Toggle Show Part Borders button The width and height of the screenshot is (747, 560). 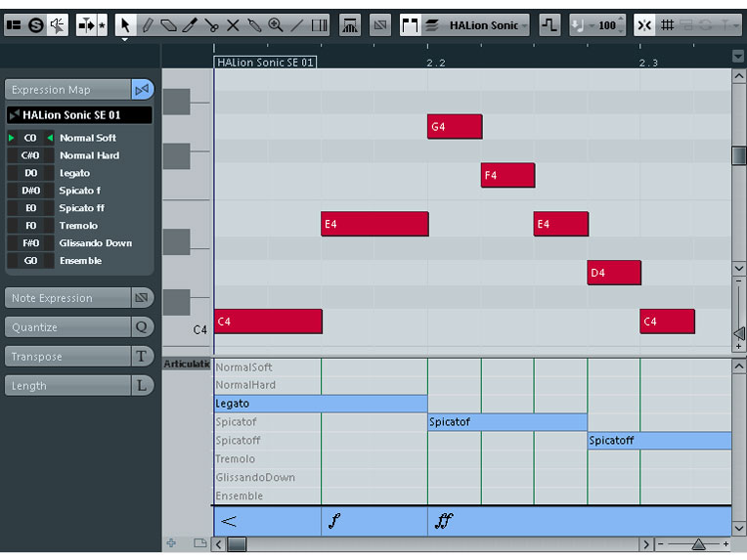click(x=410, y=24)
